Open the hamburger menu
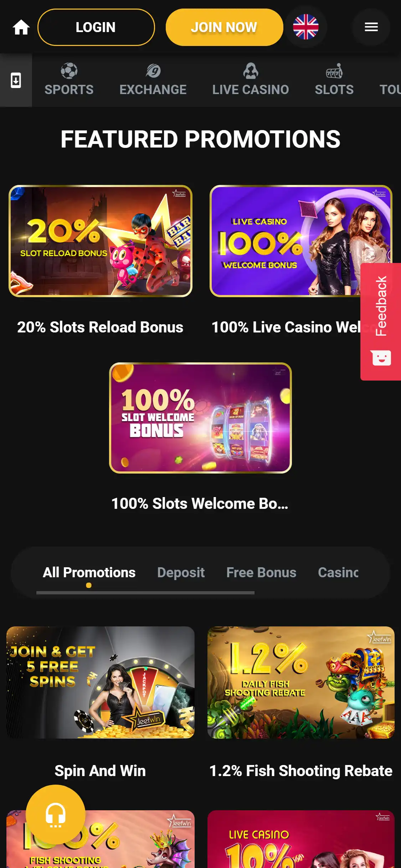The height and width of the screenshot is (868, 401). (x=371, y=27)
